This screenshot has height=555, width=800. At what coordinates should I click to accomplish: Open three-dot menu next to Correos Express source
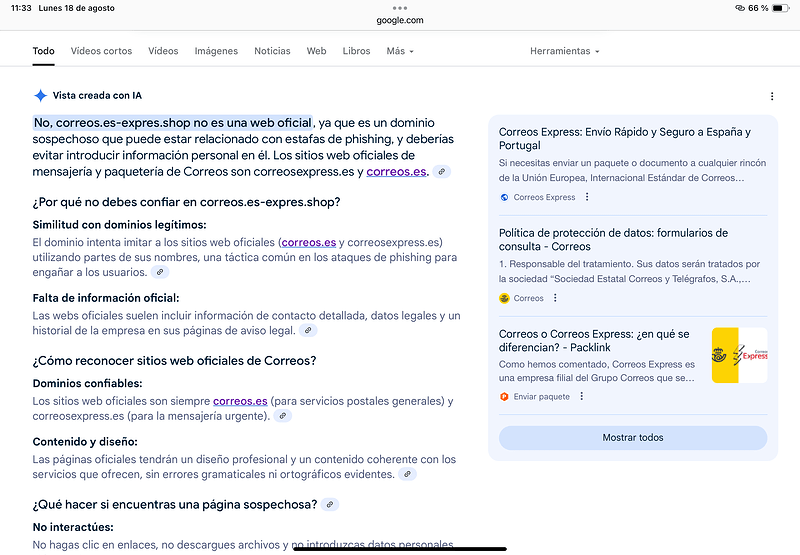pos(587,197)
